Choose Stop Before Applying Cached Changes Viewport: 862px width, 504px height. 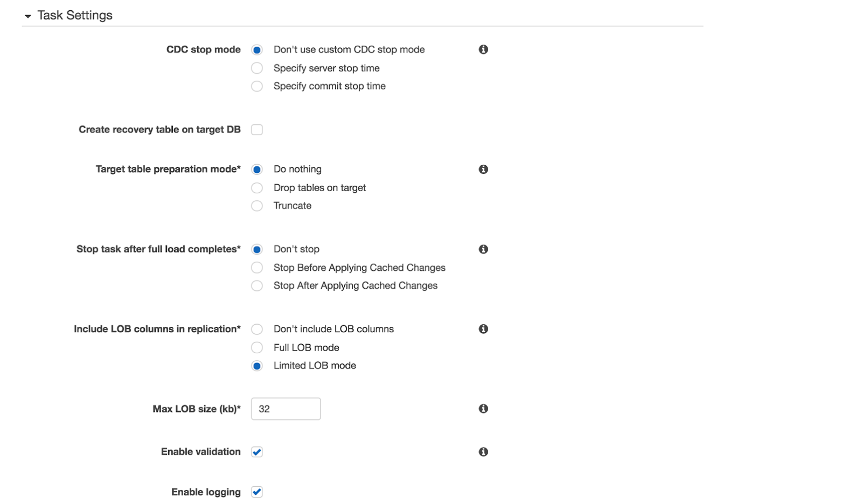tap(257, 268)
